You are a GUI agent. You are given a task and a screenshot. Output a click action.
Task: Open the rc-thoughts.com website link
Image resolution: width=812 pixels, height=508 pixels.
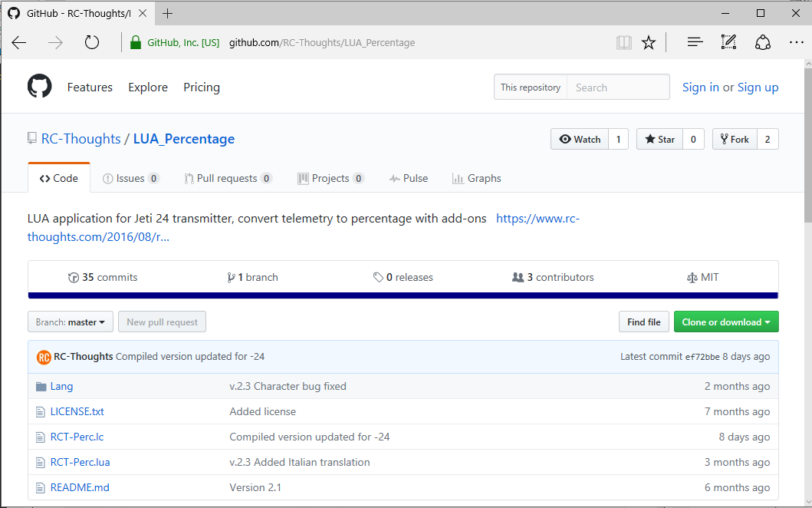(304, 228)
